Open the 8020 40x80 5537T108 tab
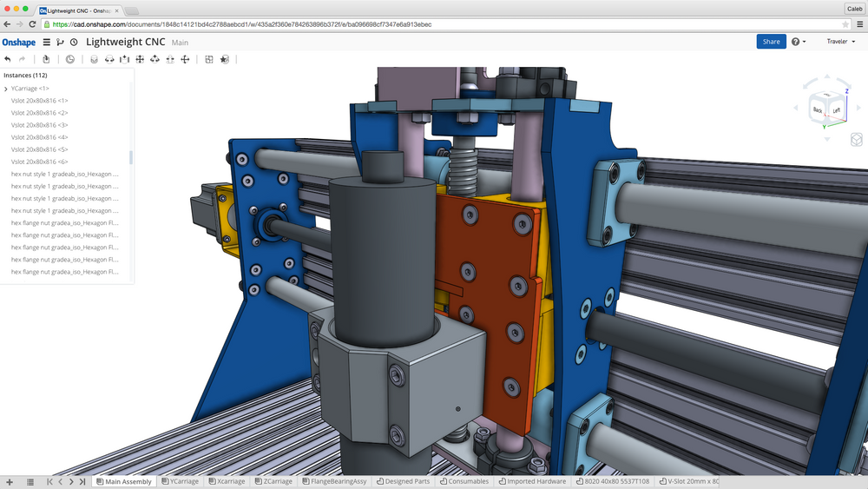Screen dimensions: 868x489 pos(613,481)
